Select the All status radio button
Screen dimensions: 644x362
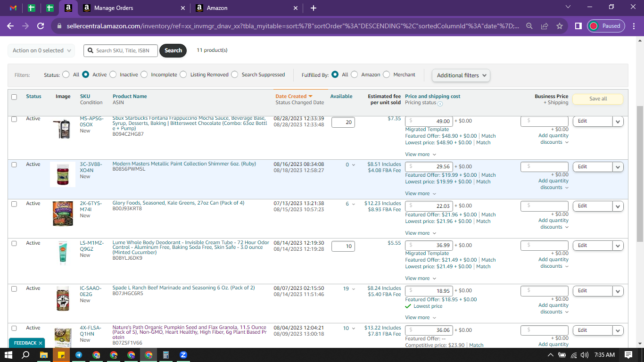(66, 74)
